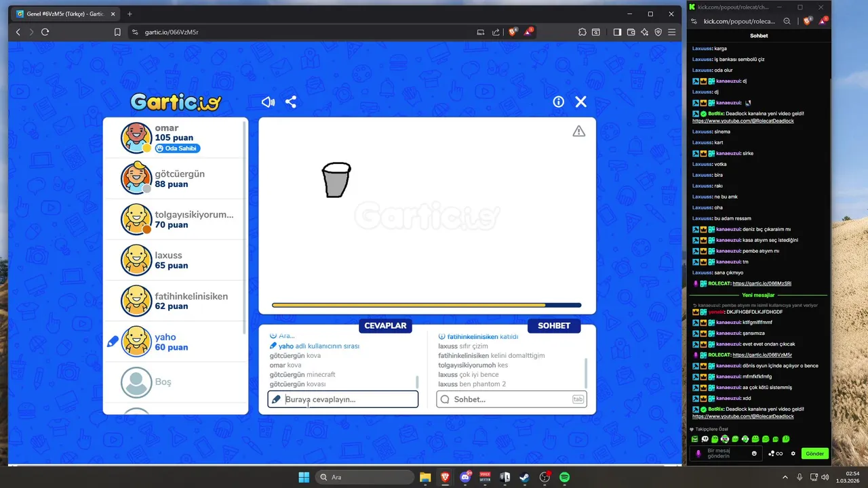Click the empty 'Boş' player slot

pos(175,382)
